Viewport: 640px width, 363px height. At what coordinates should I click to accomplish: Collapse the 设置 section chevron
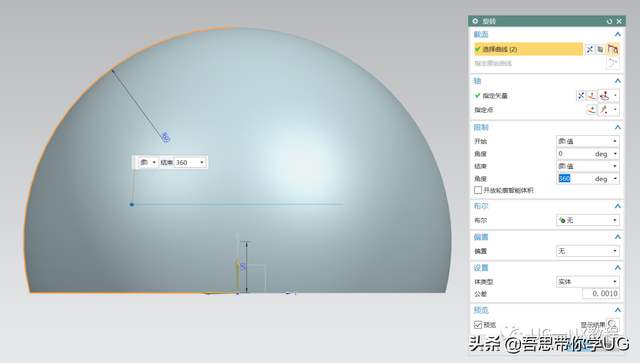(618, 268)
